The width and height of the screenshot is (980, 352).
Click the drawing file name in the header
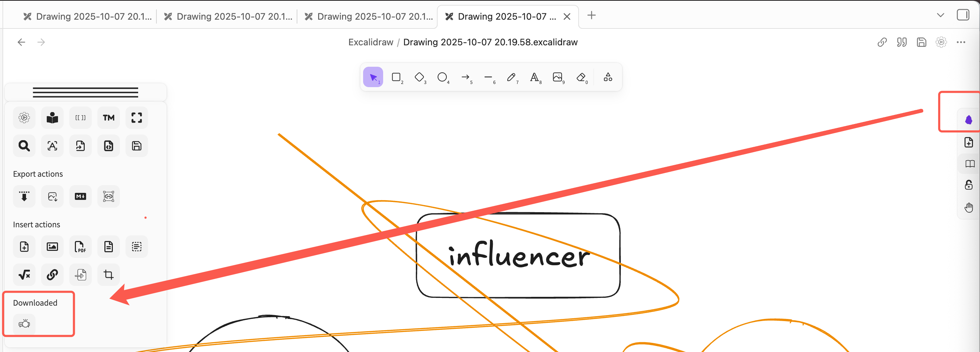(490, 42)
